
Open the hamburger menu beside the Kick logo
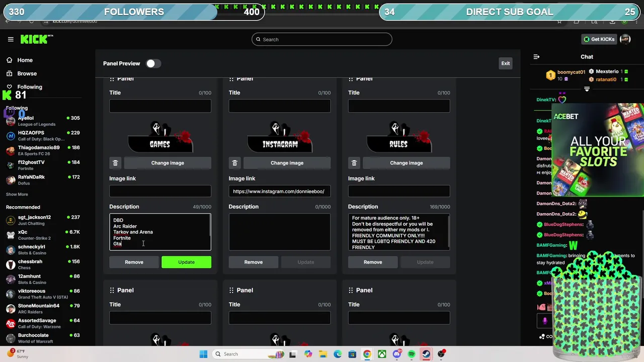click(x=11, y=39)
